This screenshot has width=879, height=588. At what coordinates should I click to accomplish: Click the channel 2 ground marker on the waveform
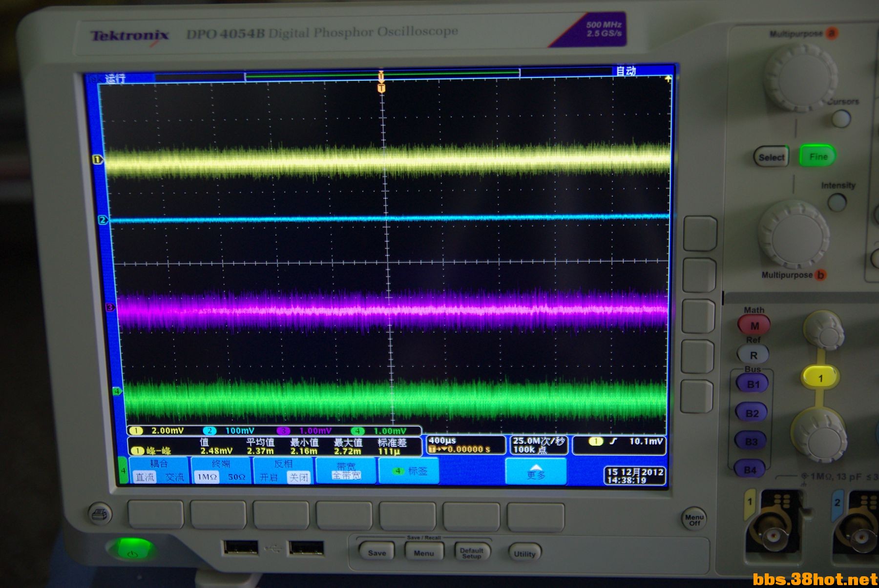point(103,220)
